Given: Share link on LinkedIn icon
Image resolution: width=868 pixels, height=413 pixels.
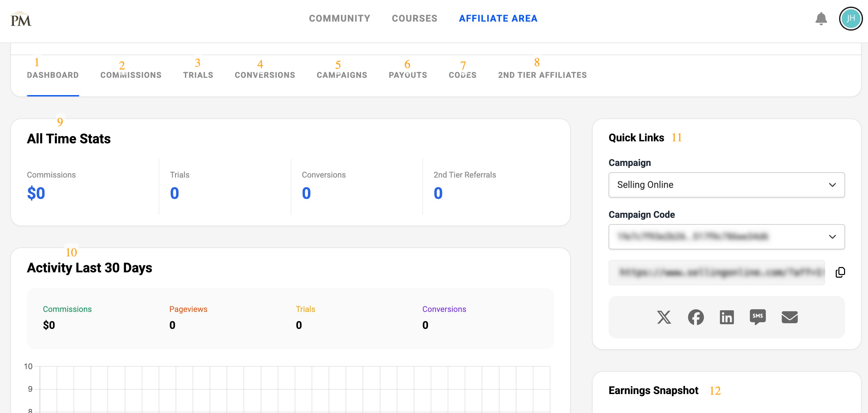Looking at the screenshot, I should pyautogui.click(x=726, y=317).
